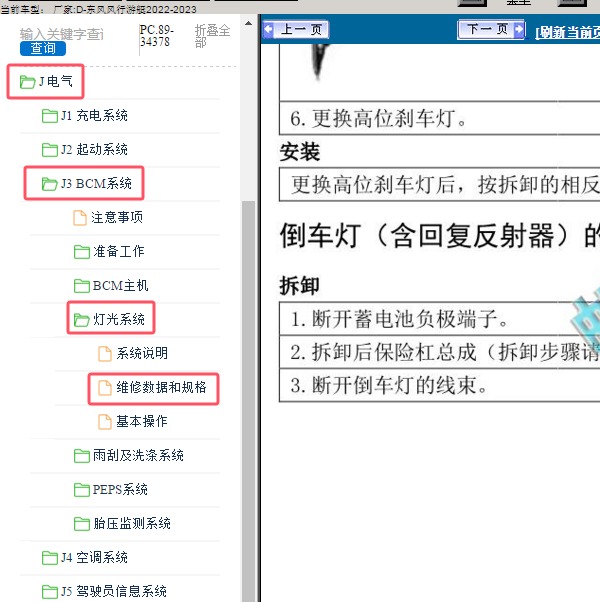Click the right arrow icon on 下一页
This screenshot has height=602, width=600.
point(519,29)
